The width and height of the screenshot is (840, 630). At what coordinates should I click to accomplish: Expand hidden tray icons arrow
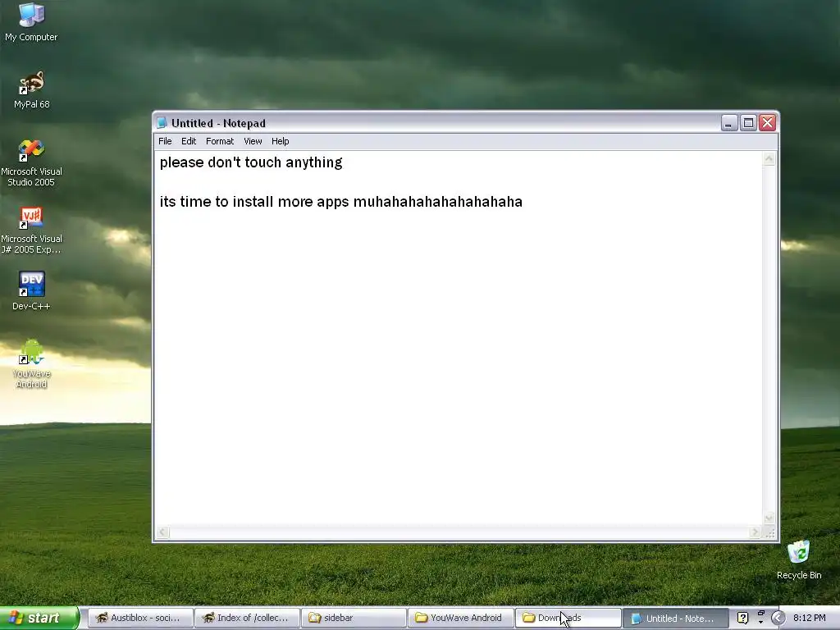(x=778, y=619)
